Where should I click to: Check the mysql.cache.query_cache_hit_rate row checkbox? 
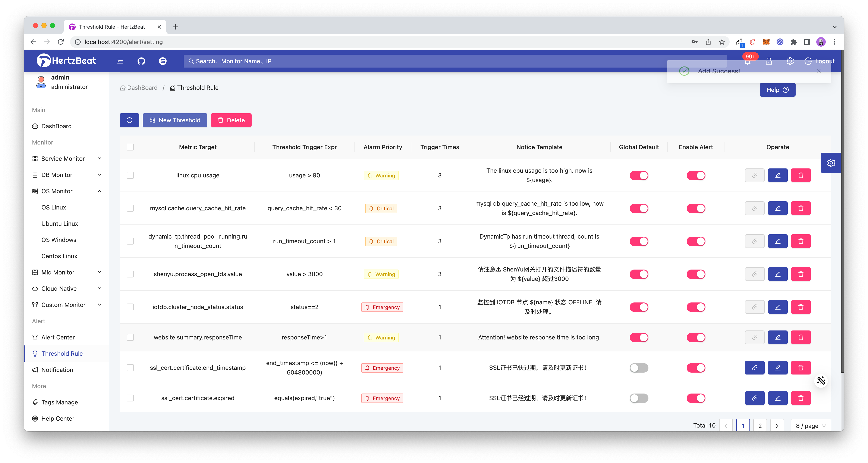[130, 208]
